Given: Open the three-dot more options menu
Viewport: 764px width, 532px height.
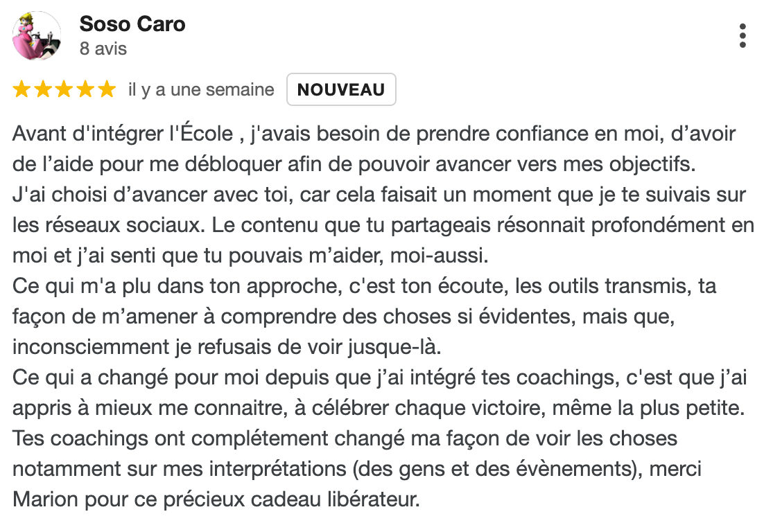Looking at the screenshot, I should [743, 35].
